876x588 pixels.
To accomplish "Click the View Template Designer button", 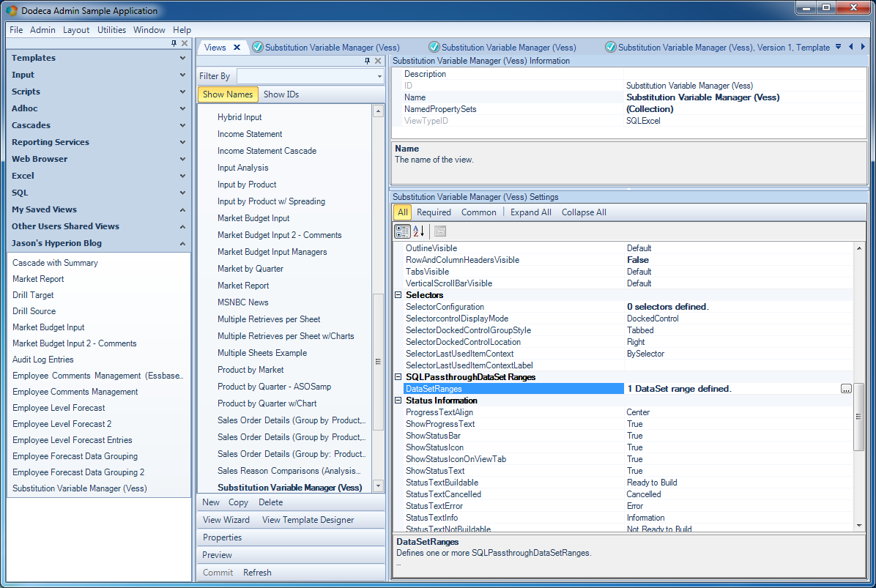I will (x=308, y=520).
